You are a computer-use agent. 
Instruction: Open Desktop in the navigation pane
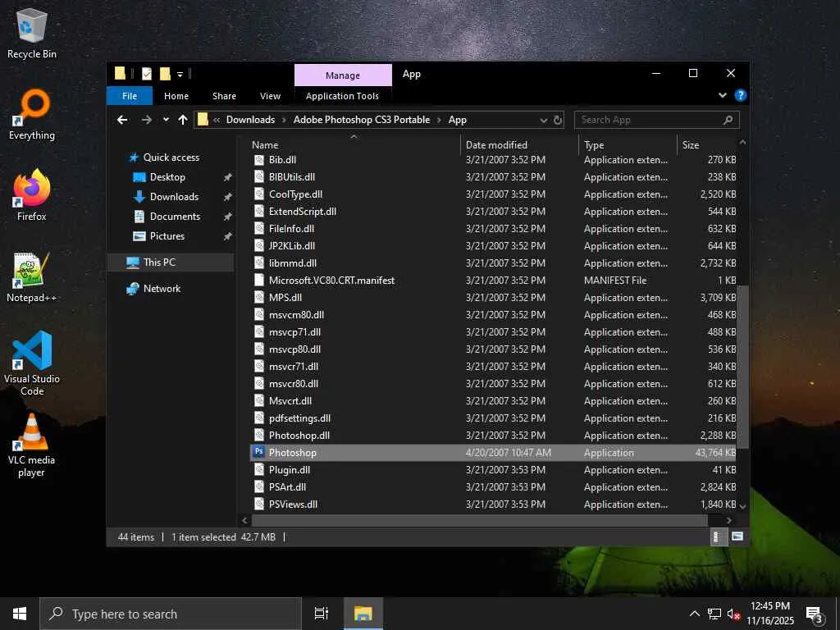coord(167,177)
